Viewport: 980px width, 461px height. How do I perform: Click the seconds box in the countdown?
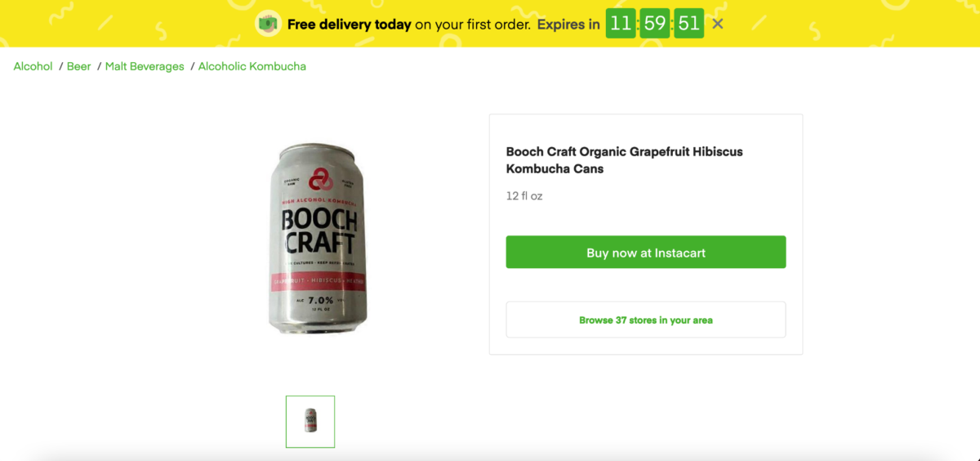[x=689, y=24]
